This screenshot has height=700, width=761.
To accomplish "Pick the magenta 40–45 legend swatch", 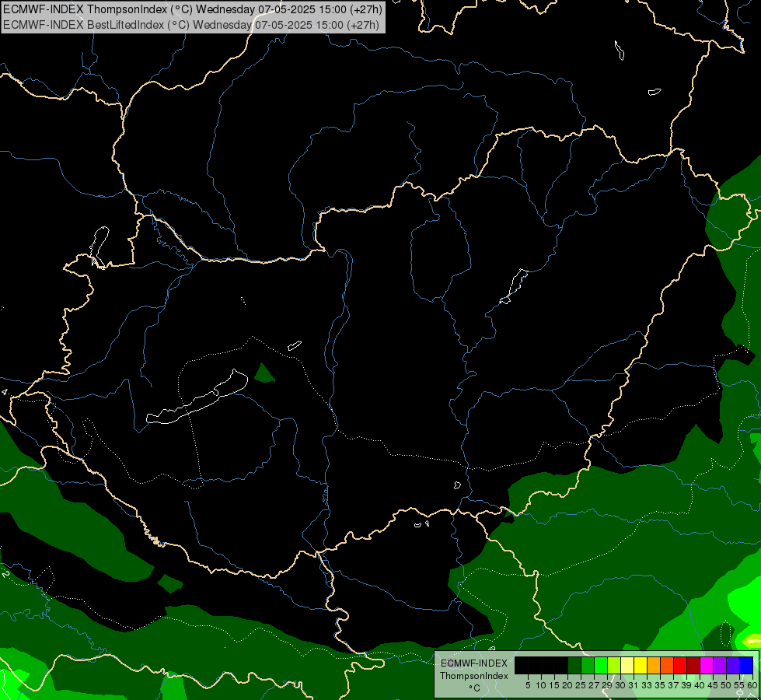I will coord(707,665).
